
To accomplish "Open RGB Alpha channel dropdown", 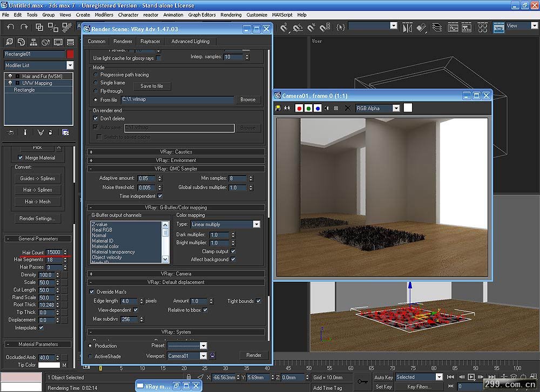I will click(x=396, y=108).
